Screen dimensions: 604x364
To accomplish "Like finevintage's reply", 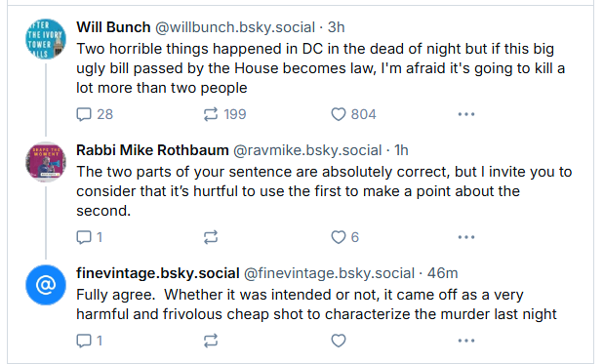I will (339, 341).
